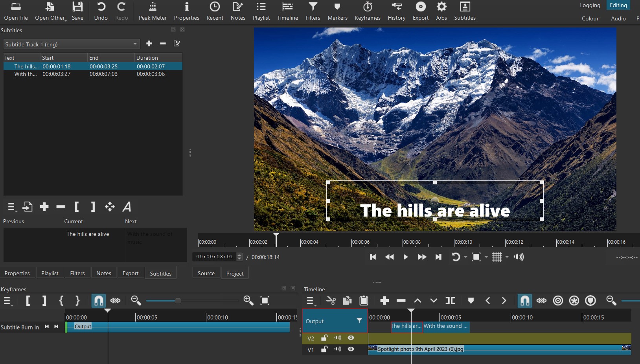Append clip to timeline track
The width and height of the screenshot is (640, 364).
pyautogui.click(x=384, y=301)
